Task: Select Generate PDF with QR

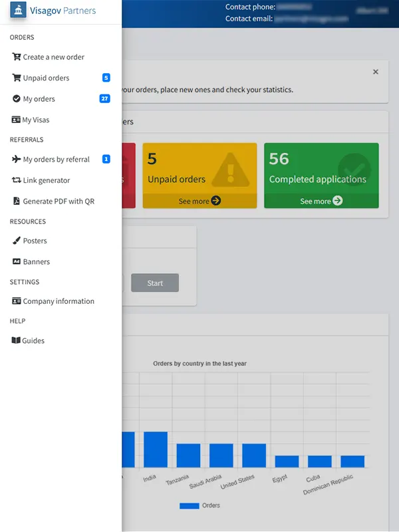Action: 59,201
